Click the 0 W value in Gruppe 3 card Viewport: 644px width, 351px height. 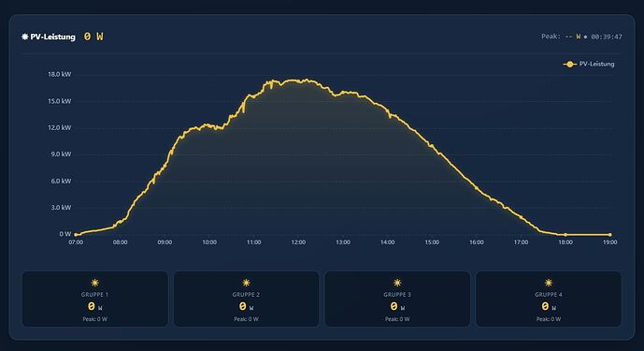point(397,307)
